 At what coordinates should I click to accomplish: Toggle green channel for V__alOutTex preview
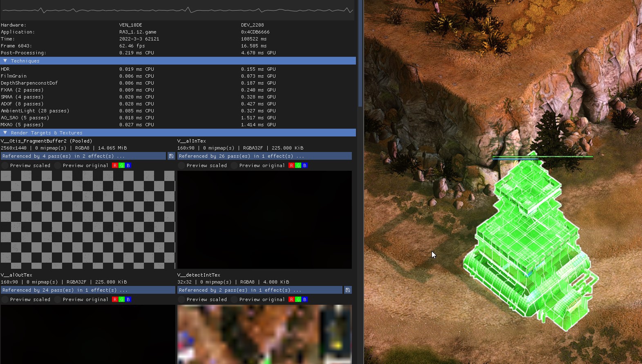(121, 299)
